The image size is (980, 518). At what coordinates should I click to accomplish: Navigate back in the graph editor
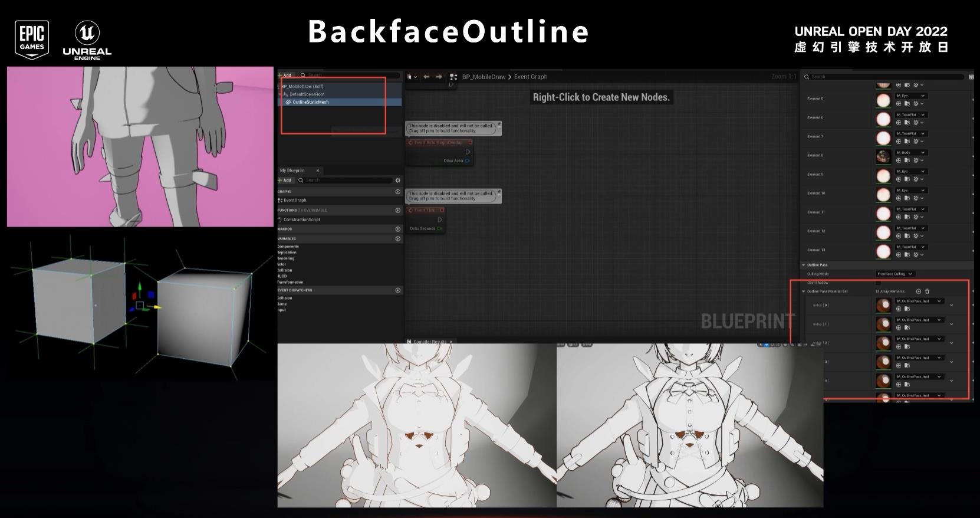426,77
